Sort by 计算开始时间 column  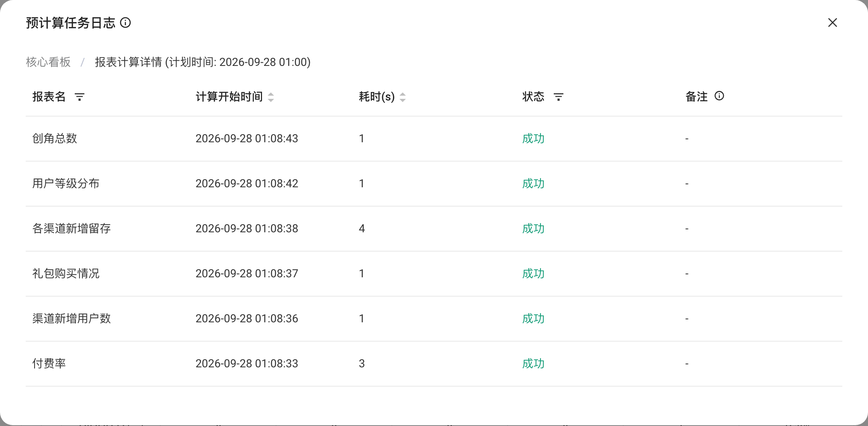point(271,97)
